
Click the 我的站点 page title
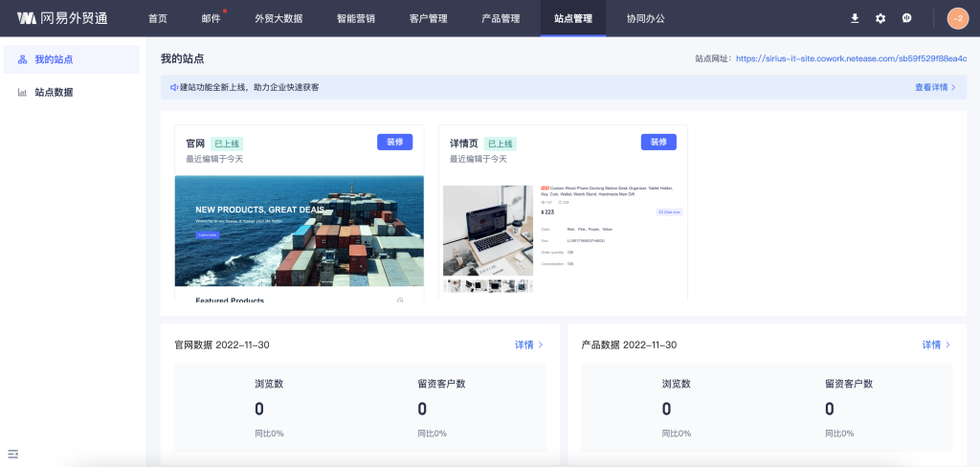click(183, 58)
